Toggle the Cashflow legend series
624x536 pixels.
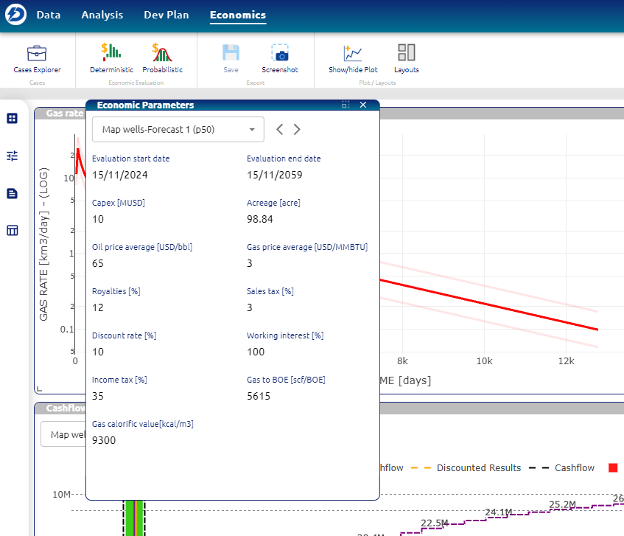coord(574,468)
